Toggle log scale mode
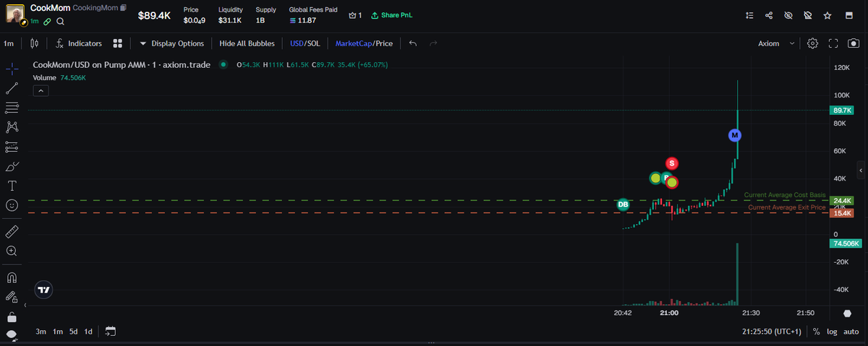 point(833,332)
